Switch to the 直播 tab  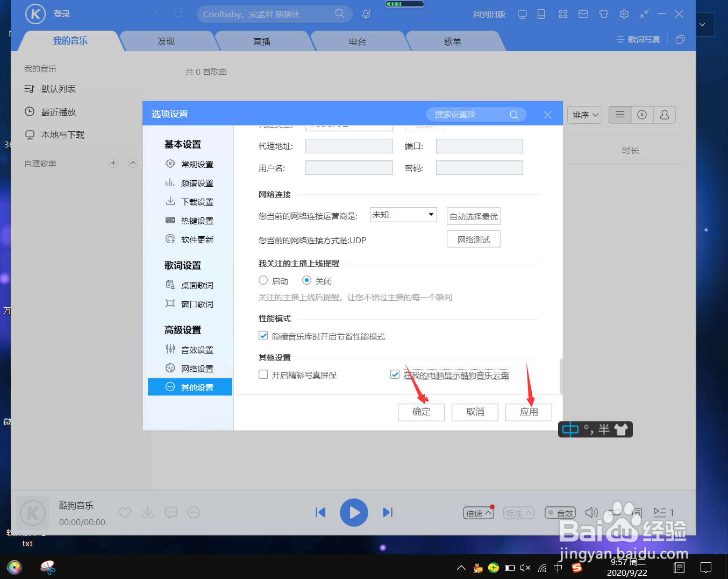pos(262,40)
